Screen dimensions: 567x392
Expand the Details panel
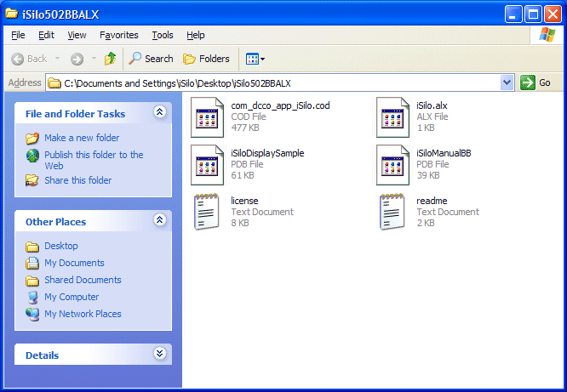[159, 354]
